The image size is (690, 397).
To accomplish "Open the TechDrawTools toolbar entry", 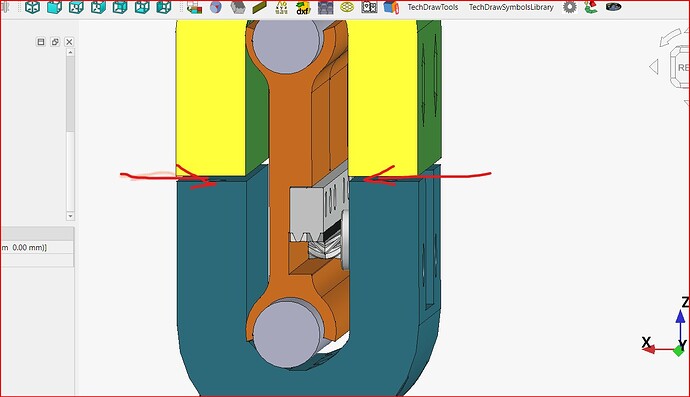I will (433, 7).
